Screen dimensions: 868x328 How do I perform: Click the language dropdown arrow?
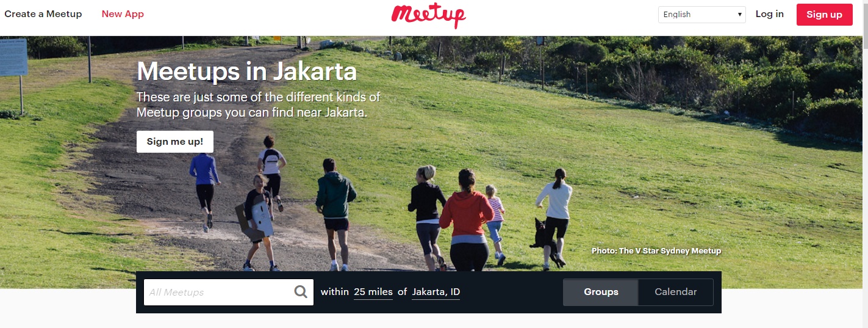[x=739, y=15]
